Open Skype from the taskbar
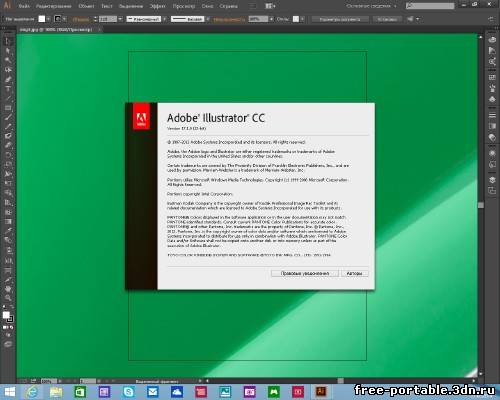Image resolution: width=500 pixels, height=400 pixels. point(128,392)
